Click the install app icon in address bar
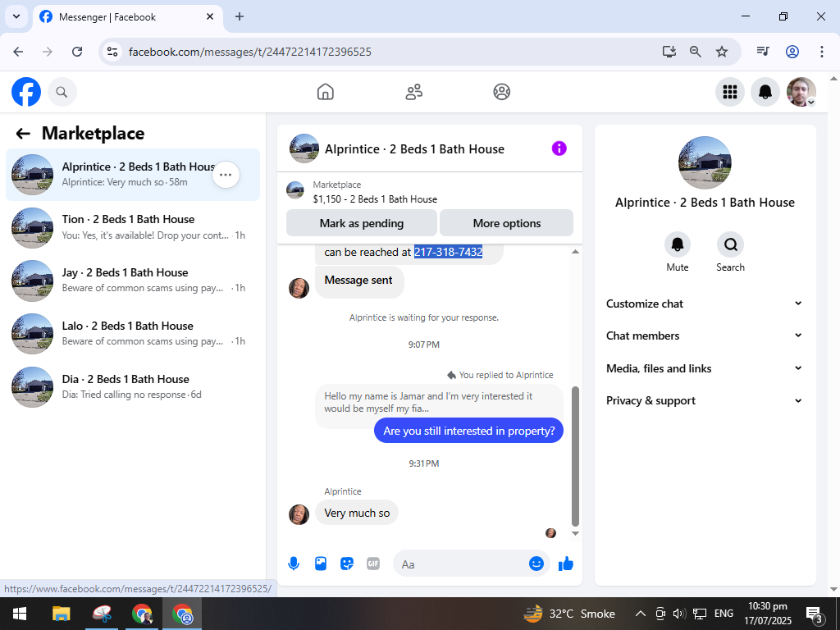 669,52
